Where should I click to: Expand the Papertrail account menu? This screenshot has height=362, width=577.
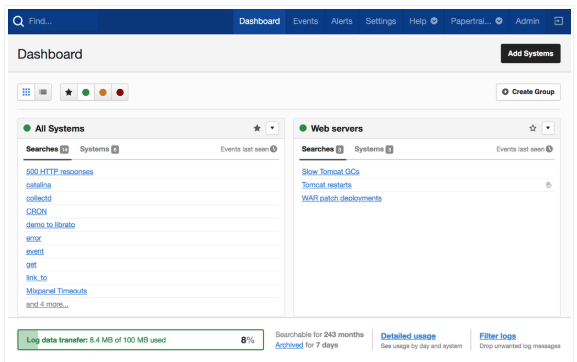(x=477, y=21)
